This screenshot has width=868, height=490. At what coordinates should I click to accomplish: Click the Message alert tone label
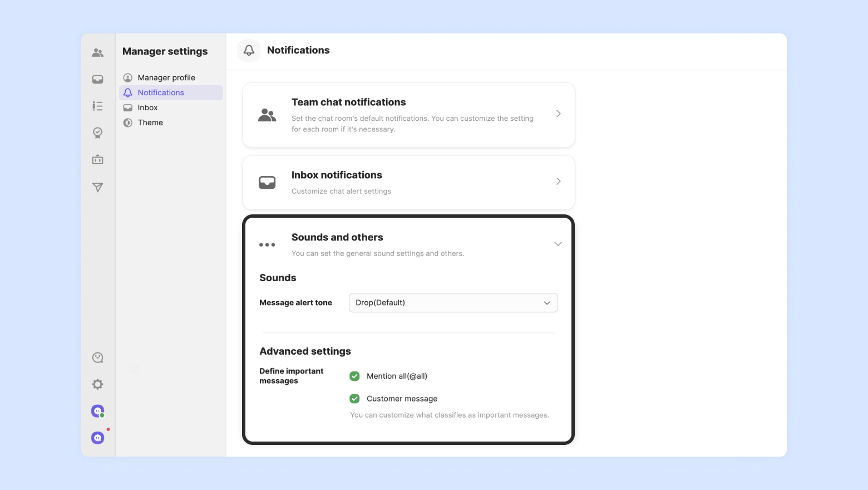[295, 303]
